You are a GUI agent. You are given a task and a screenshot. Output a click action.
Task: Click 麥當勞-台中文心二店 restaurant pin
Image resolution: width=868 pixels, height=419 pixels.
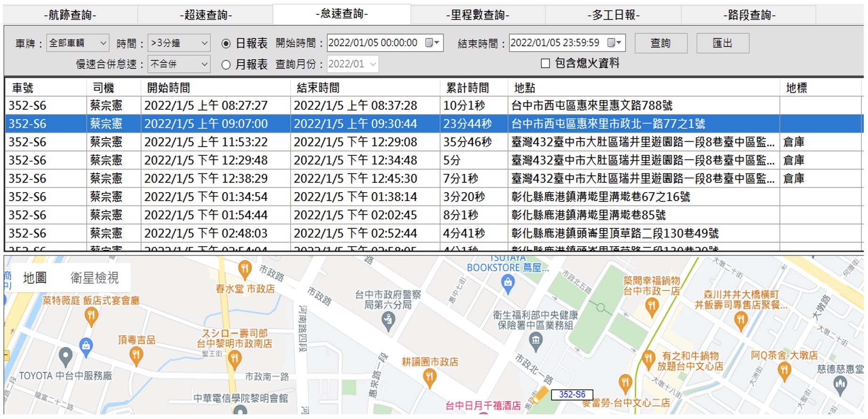[x=625, y=384]
